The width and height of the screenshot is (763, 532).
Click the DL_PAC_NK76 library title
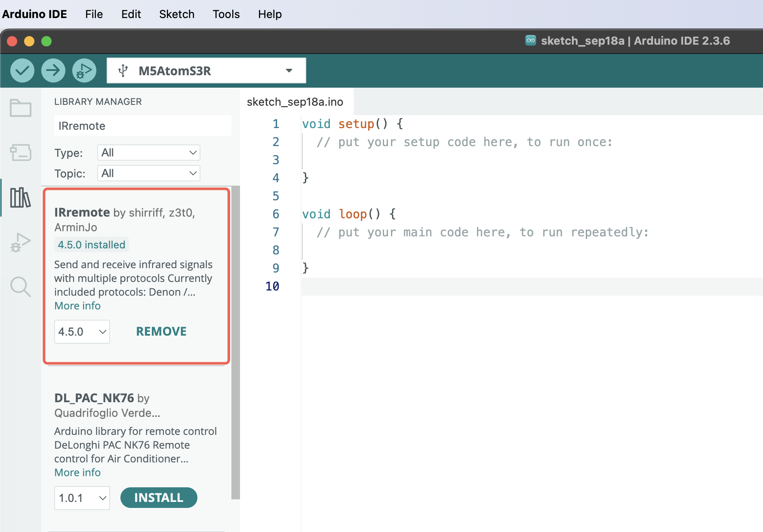tap(94, 398)
